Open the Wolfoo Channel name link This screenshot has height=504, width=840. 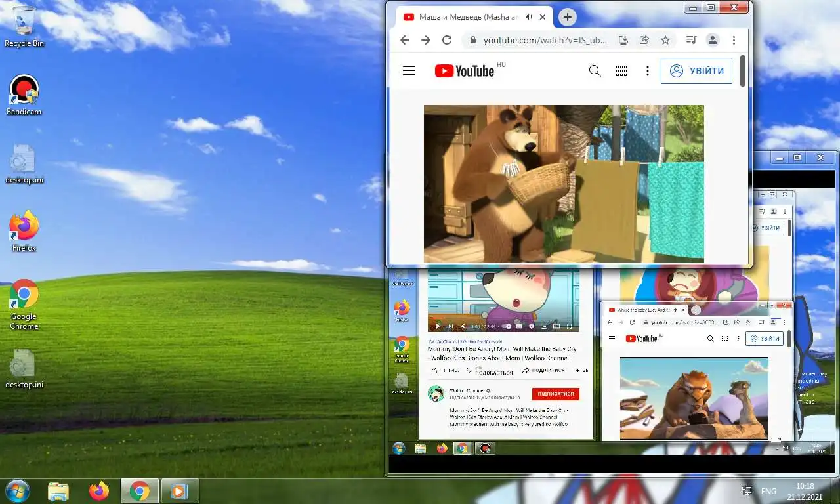pos(467,390)
